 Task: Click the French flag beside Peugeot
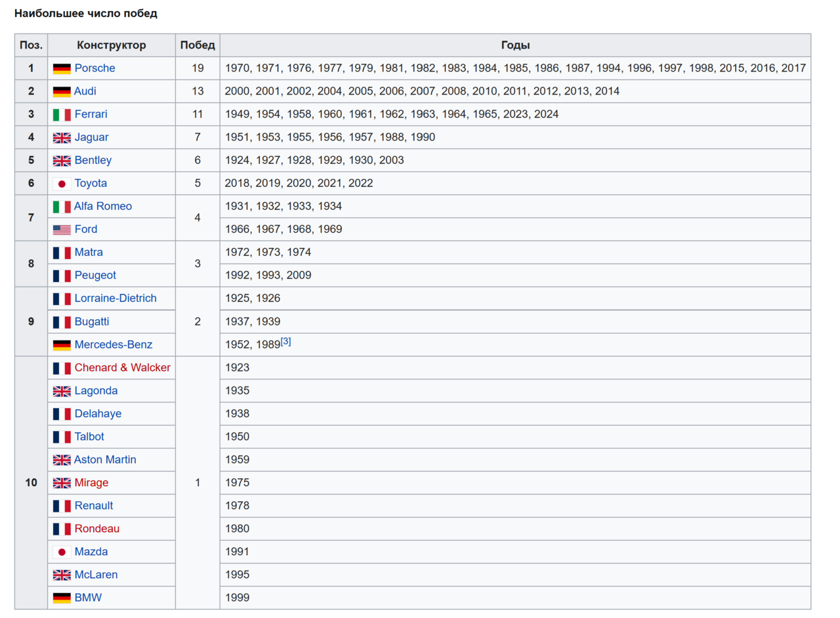click(x=62, y=276)
